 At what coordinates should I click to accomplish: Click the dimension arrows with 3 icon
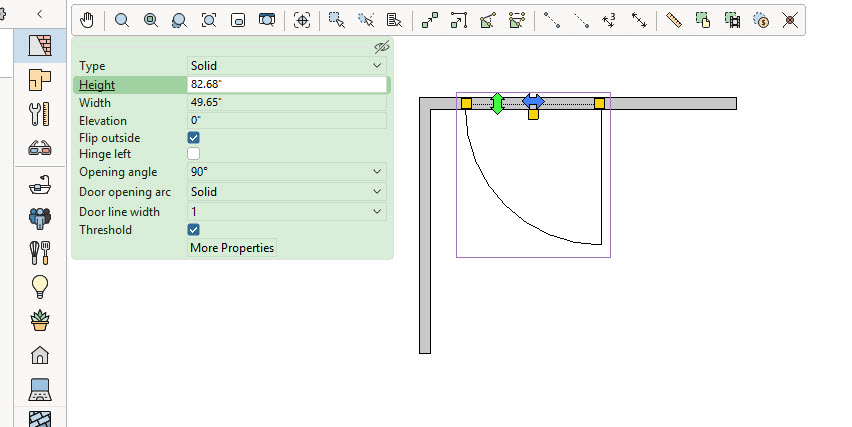click(x=610, y=20)
